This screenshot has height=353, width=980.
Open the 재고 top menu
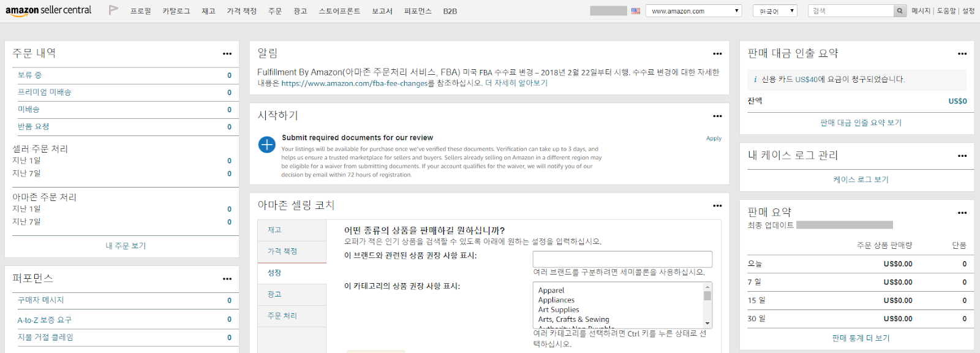click(208, 11)
